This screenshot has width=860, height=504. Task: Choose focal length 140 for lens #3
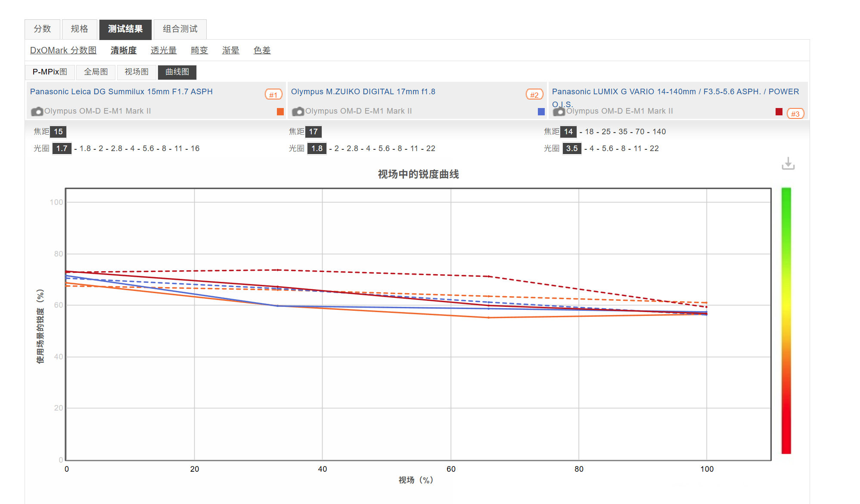coord(659,132)
